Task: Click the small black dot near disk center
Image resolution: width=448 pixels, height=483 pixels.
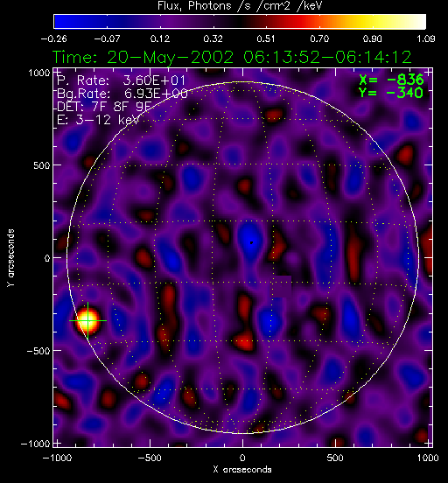Action: point(251,242)
